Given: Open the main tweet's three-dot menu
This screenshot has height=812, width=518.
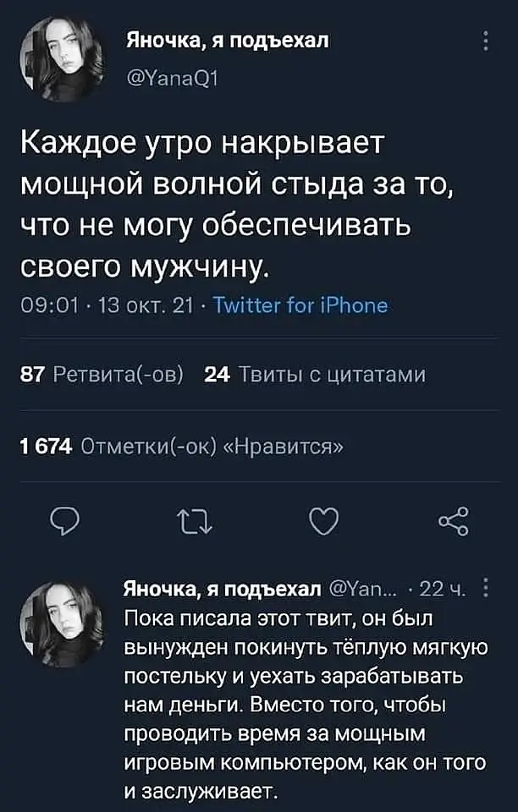Looking at the screenshot, I should [x=486, y=42].
